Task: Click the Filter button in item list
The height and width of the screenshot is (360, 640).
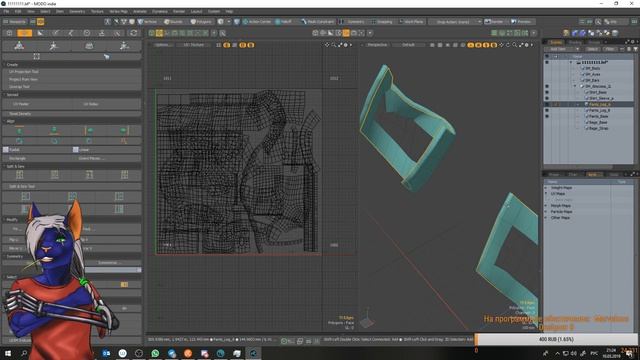Action: (x=609, y=49)
